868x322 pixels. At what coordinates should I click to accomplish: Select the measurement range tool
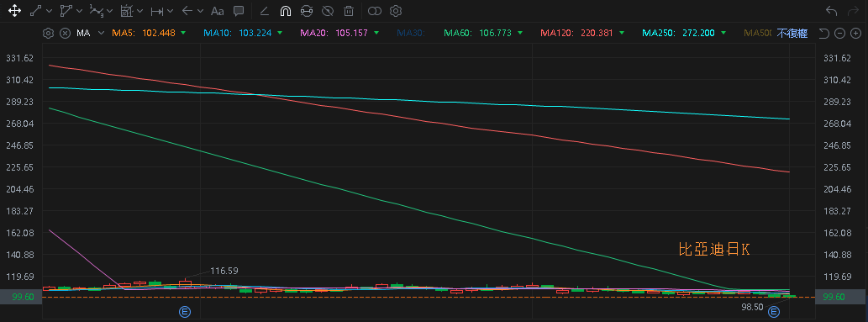[127, 11]
